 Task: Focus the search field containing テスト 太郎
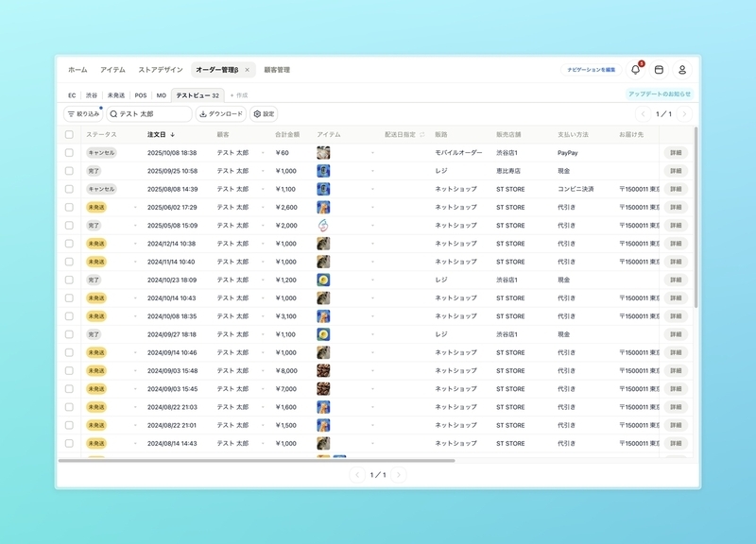[149, 114]
